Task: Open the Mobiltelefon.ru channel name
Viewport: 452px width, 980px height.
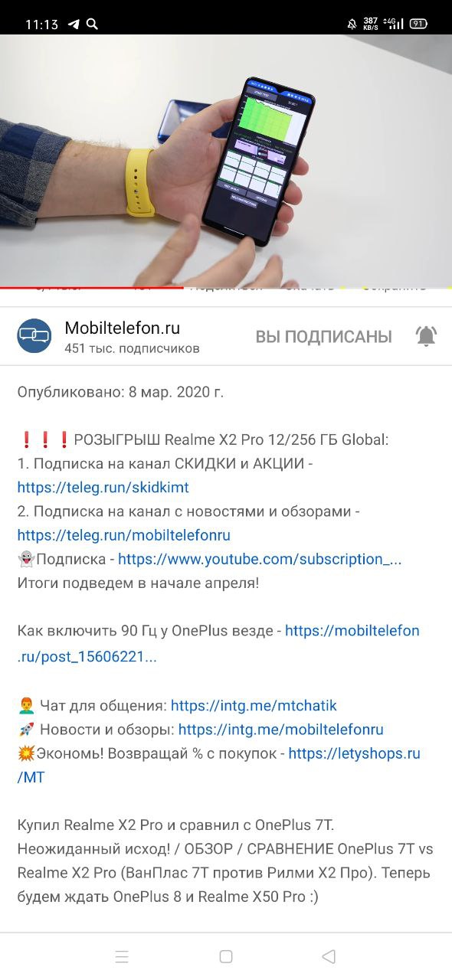Action: [123, 328]
